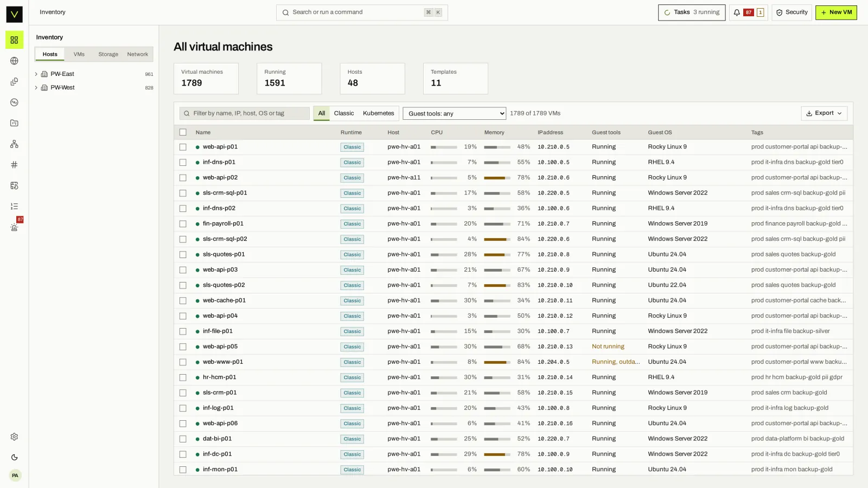
Task: Focus the Search or run a command box
Action: [362, 12]
